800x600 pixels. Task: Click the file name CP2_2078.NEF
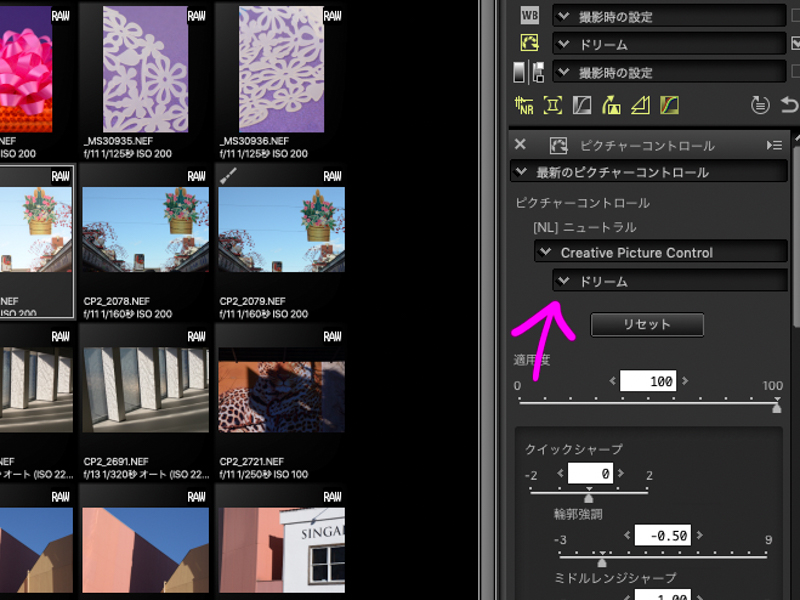pyautogui.click(x=116, y=301)
